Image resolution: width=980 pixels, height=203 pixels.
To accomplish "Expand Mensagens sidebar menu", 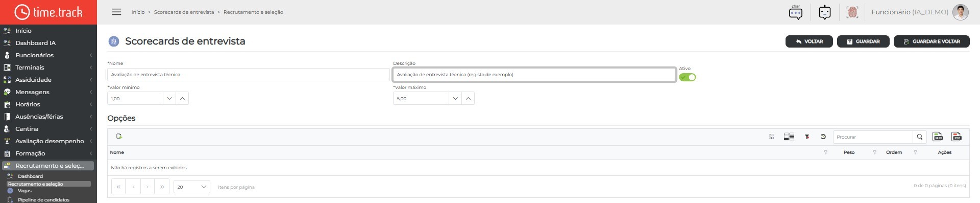I will [48, 92].
